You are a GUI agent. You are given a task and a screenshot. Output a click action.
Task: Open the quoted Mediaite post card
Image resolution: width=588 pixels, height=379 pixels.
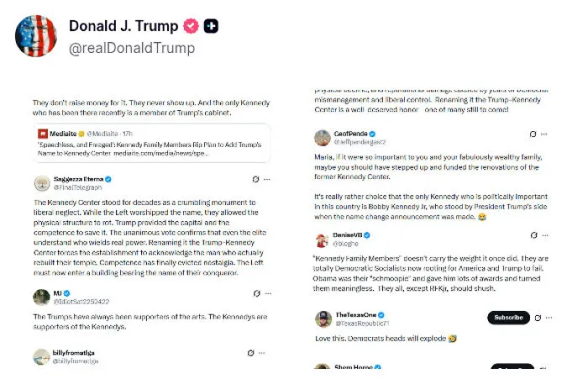click(x=151, y=143)
